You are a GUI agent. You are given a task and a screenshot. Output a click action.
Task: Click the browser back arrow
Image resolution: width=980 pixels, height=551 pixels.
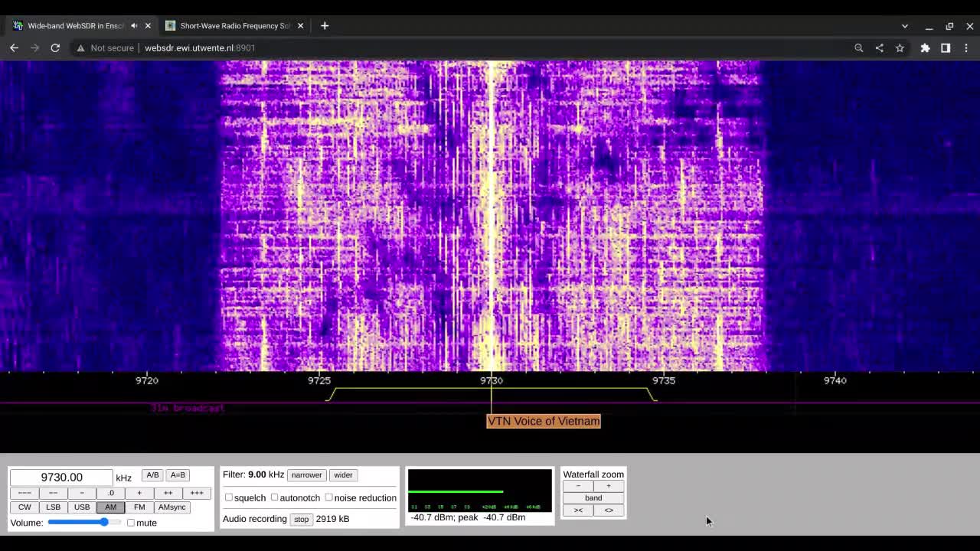14,47
